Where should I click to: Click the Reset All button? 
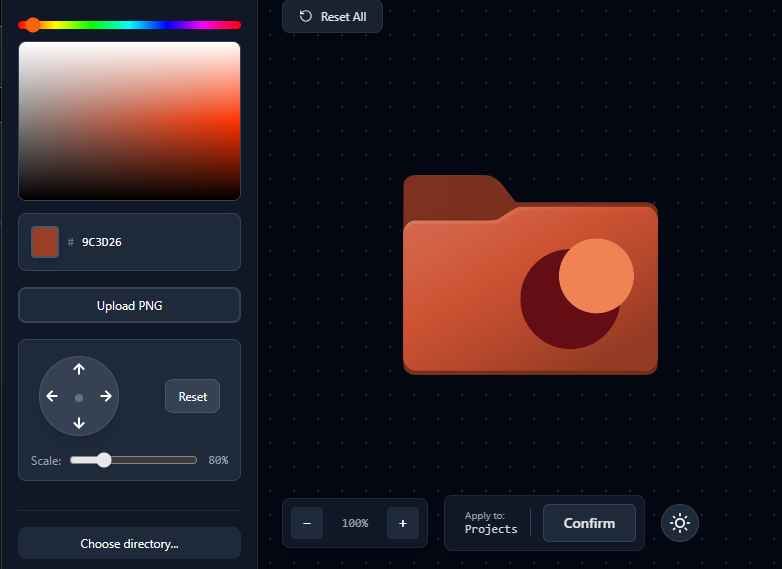(x=333, y=16)
